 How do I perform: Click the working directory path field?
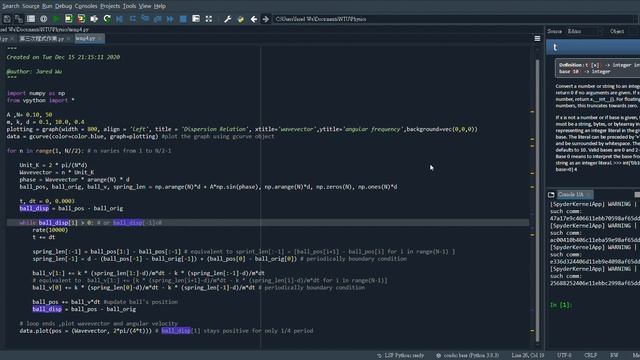pos(453,19)
